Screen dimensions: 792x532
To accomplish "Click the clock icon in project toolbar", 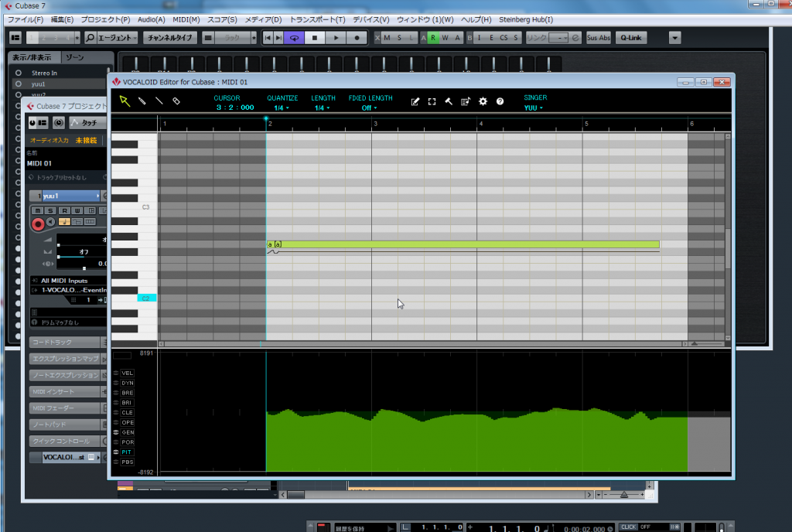I will [59, 123].
